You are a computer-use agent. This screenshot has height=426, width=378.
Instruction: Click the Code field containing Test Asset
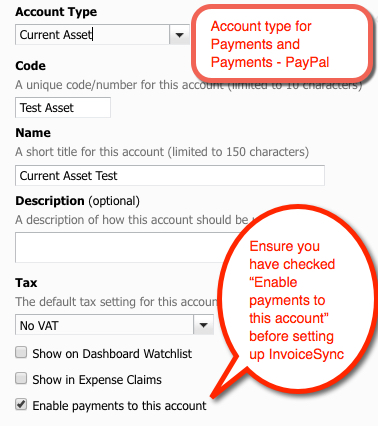coord(63,108)
